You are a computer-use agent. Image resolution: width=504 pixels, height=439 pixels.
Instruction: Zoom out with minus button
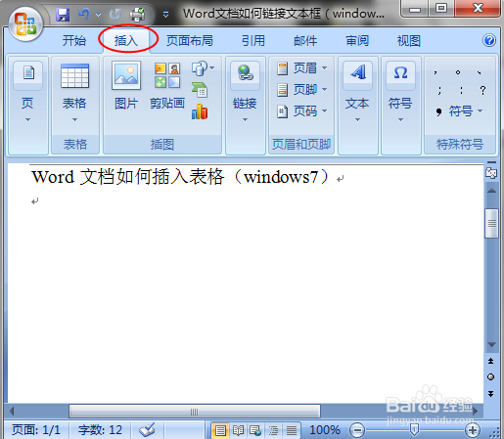click(x=357, y=430)
